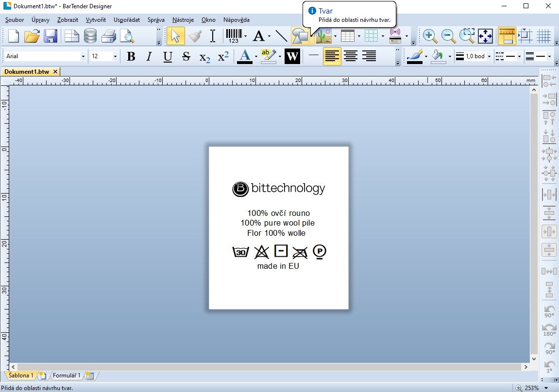Select the made in EU text
This screenshot has width=559, height=392.
tap(278, 266)
